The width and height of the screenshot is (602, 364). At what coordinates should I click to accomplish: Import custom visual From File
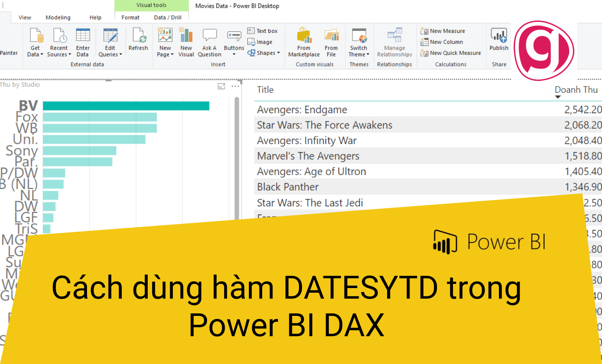331,43
